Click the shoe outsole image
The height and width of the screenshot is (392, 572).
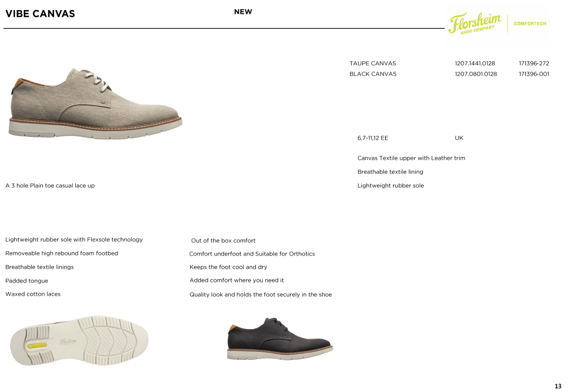(79, 341)
